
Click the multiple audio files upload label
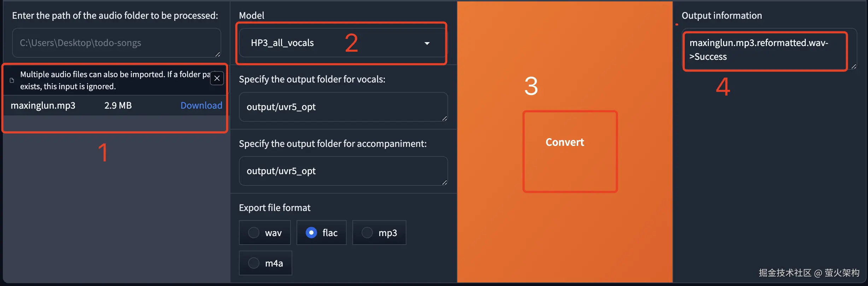tap(113, 80)
